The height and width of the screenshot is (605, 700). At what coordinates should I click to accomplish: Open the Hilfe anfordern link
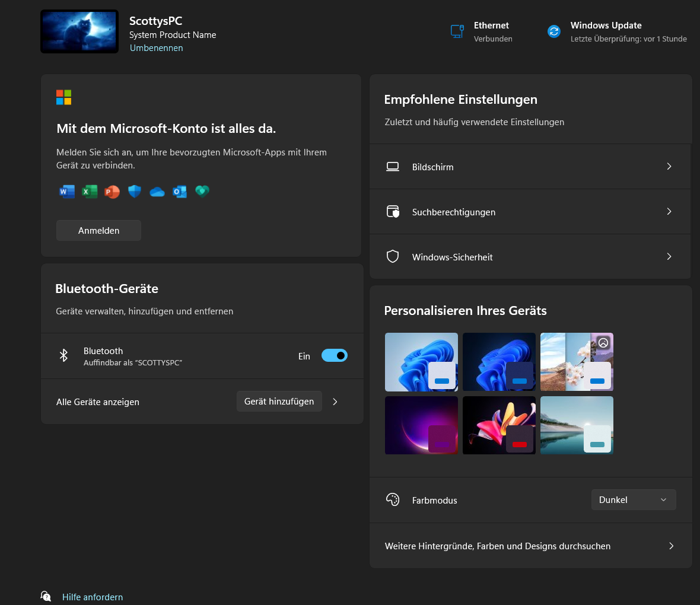click(x=93, y=597)
